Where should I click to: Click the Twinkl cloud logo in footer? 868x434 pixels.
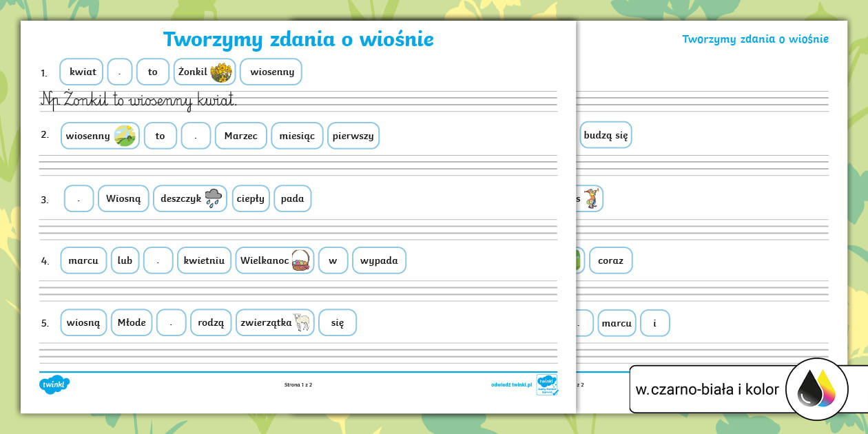tap(54, 385)
